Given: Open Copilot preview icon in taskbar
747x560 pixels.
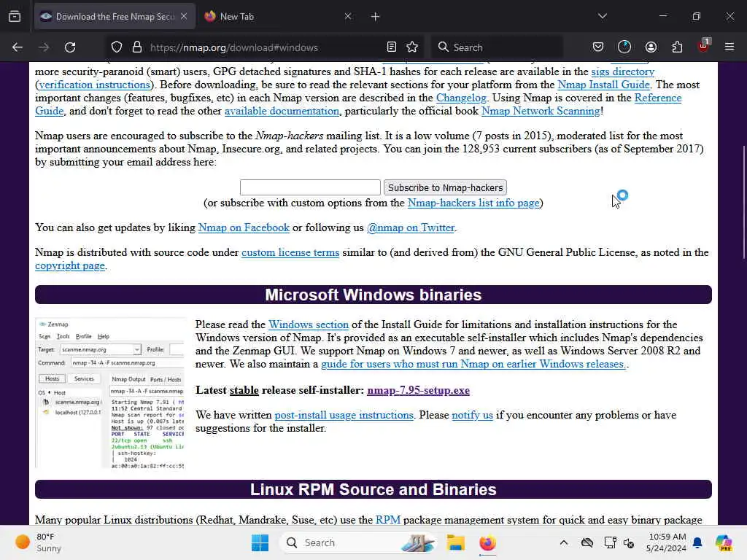Looking at the screenshot, I should point(724,542).
